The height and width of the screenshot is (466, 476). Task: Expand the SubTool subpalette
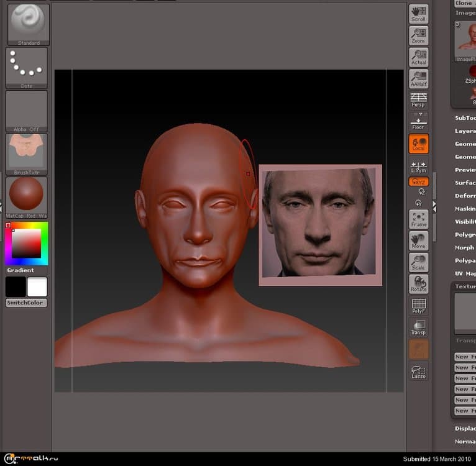465,118
